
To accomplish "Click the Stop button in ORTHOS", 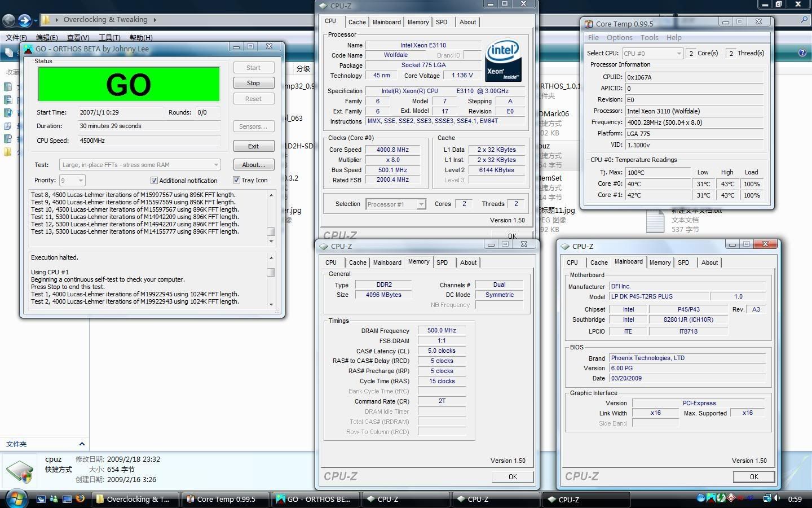I will (254, 83).
